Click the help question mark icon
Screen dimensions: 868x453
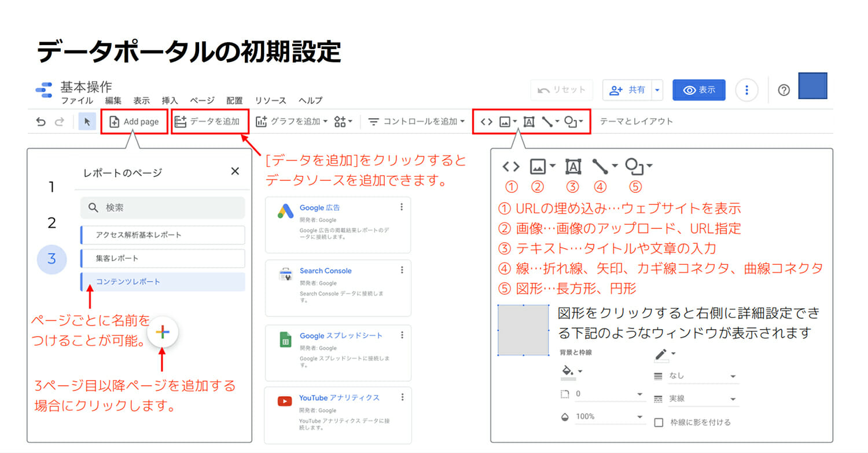(784, 90)
